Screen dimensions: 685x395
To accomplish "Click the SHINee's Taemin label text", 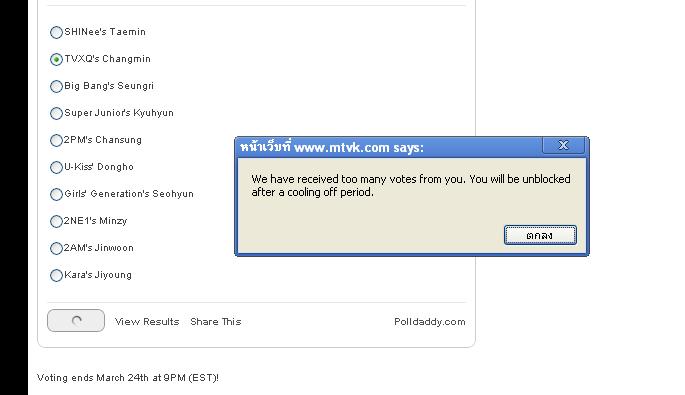I will [105, 32].
